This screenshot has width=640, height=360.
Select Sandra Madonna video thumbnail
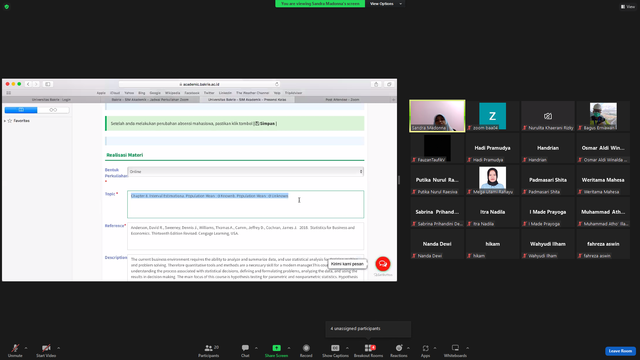click(437, 116)
